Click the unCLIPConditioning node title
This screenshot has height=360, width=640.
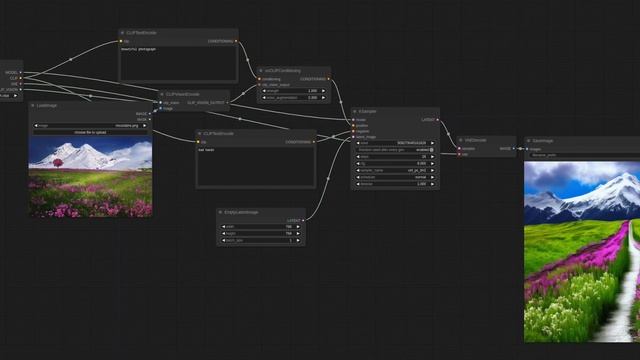tap(282, 71)
